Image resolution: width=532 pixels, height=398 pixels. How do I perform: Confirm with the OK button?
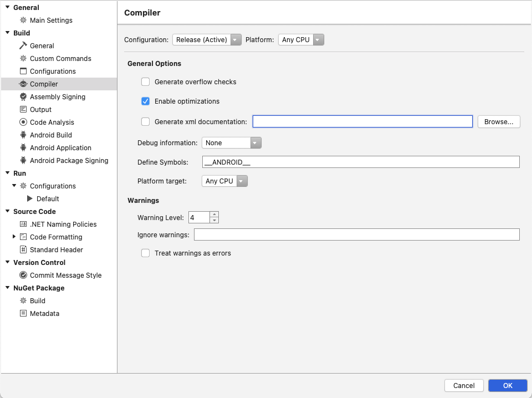pos(508,385)
